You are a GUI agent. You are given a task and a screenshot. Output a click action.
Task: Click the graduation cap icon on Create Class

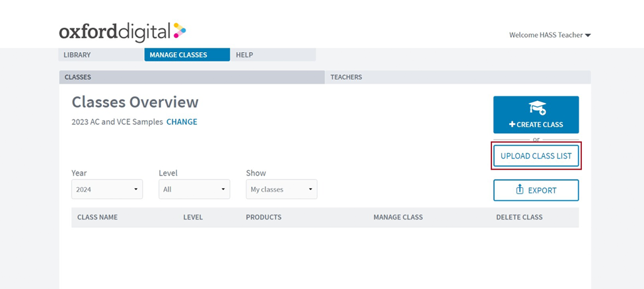pyautogui.click(x=537, y=108)
